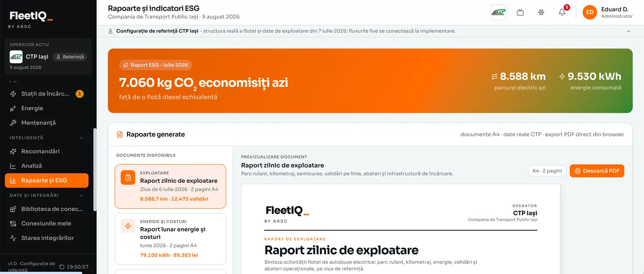This screenshot has width=644, height=274.
Task: Open the Recomandări page
Action: tap(47, 151)
